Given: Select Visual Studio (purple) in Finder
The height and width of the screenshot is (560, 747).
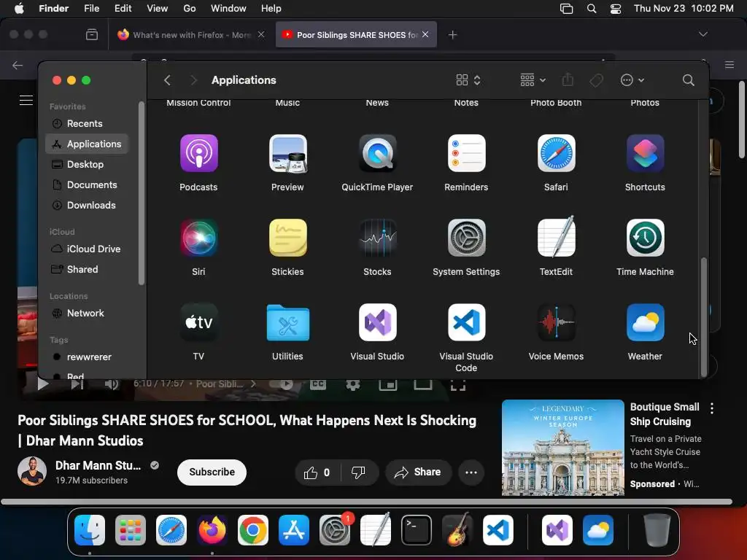Looking at the screenshot, I should click(x=377, y=322).
